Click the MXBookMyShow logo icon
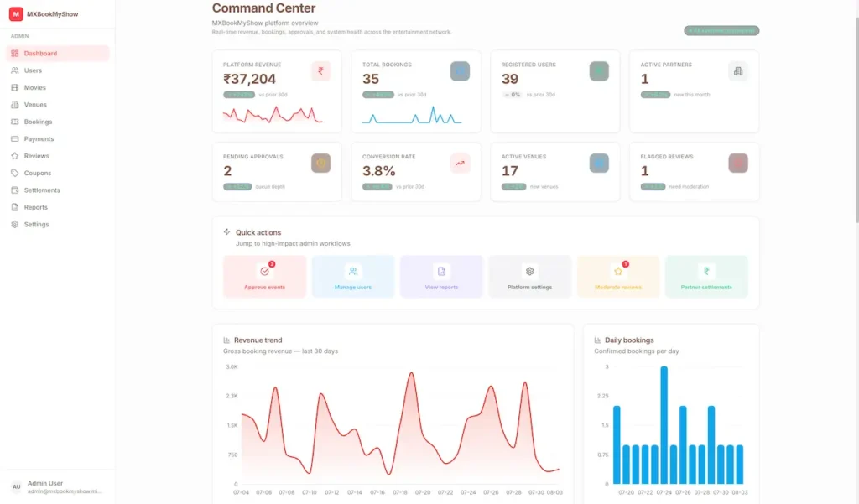 coord(16,14)
